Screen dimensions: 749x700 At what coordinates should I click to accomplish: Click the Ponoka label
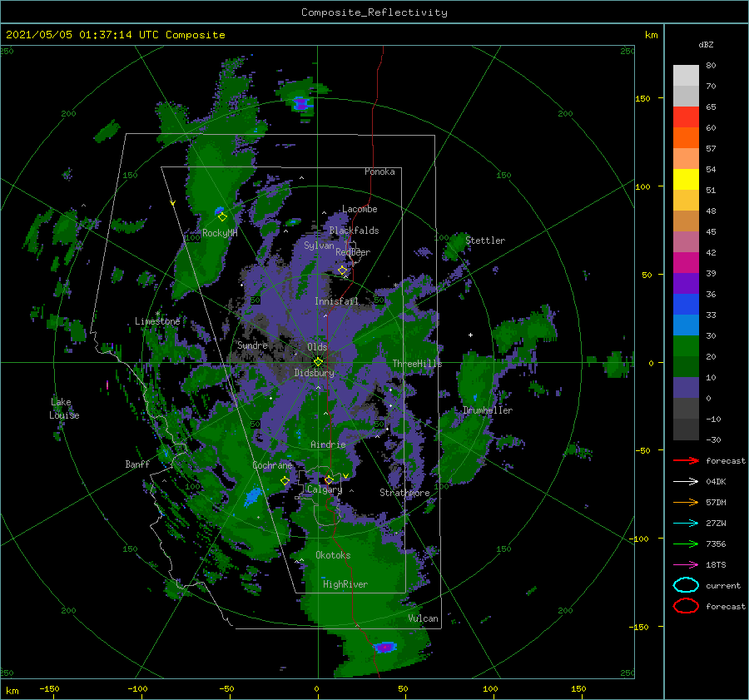click(379, 171)
